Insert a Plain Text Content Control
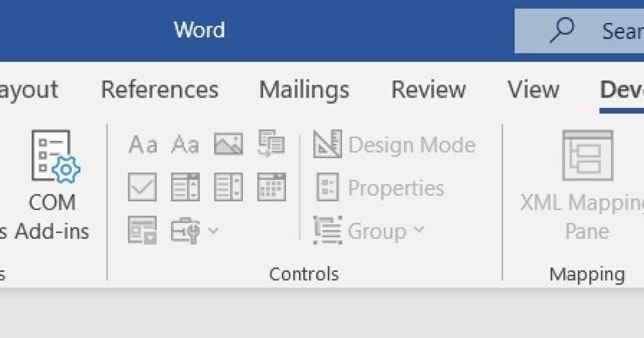This screenshot has width=644, height=338. point(185,145)
